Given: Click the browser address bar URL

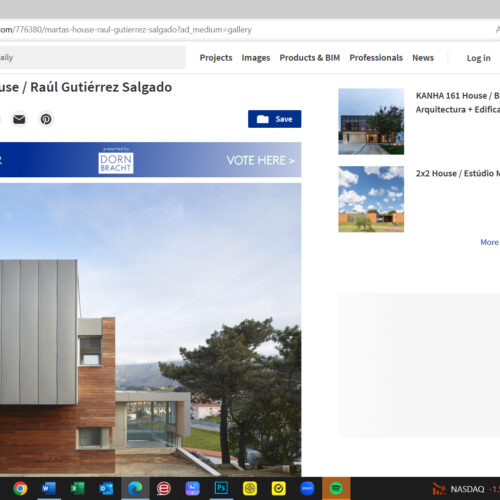Looking at the screenshot, I should [x=125, y=30].
